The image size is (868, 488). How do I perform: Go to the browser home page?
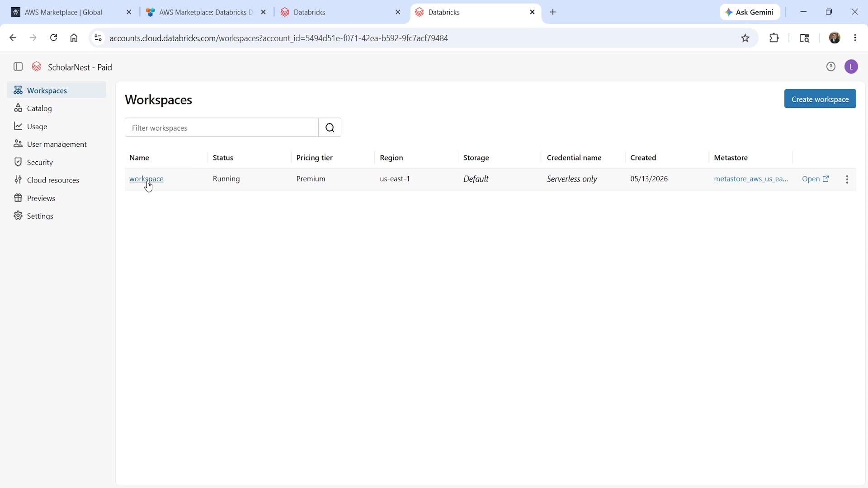coord(74,38)
